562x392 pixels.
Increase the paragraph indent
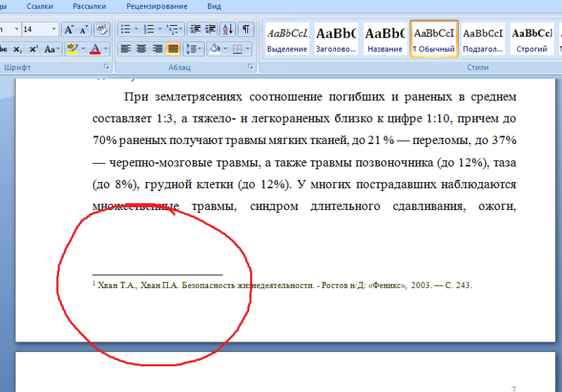tap(209, 30)
